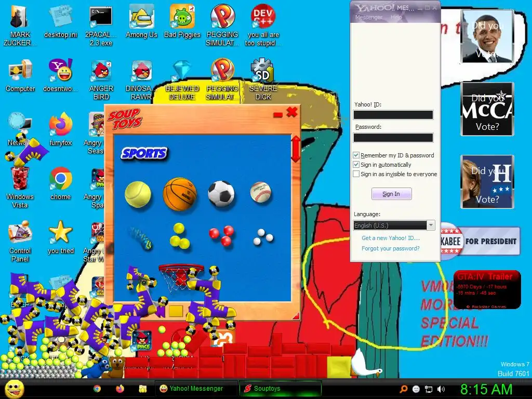Open the smiley Start button

tap(15, 389)
